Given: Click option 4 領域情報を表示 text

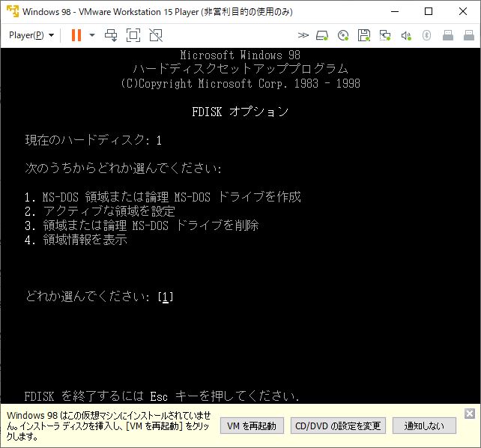Looking at the screenshot, I should (x=76, y=240).
